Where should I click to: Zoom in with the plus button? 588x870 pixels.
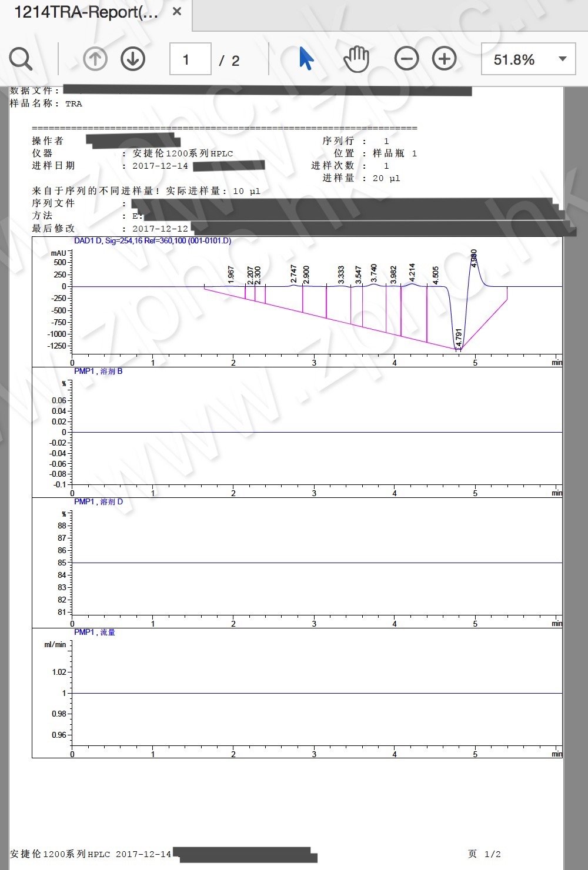(x=444, y=59)
